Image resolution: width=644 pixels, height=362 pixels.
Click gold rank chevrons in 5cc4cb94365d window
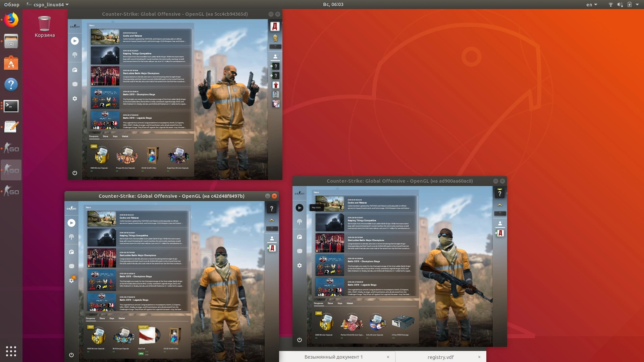click(275, 38)
